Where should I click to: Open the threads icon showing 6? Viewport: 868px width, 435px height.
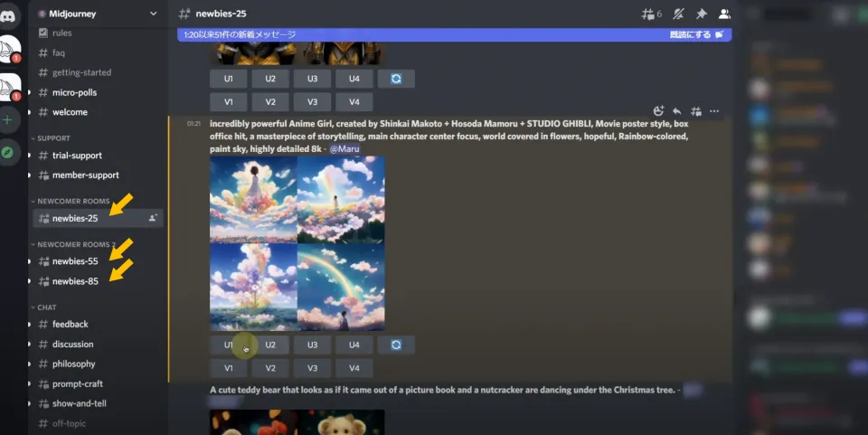(652, 14)
